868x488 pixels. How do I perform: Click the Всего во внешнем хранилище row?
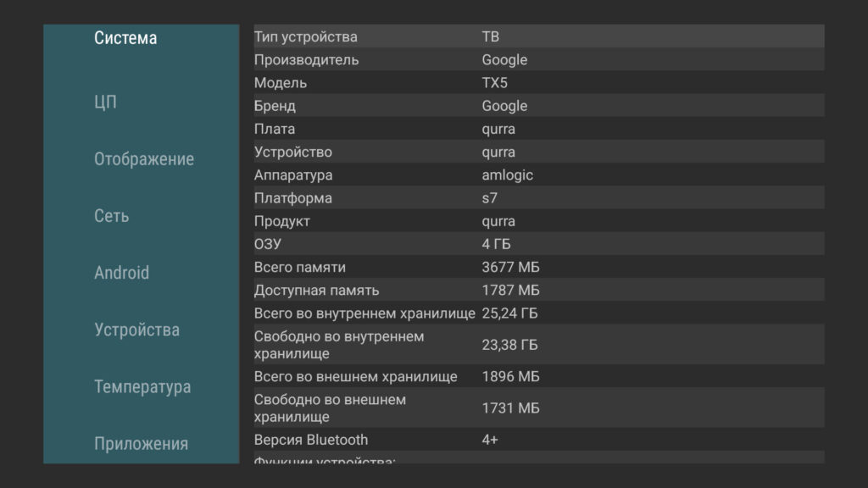point(538,376)
